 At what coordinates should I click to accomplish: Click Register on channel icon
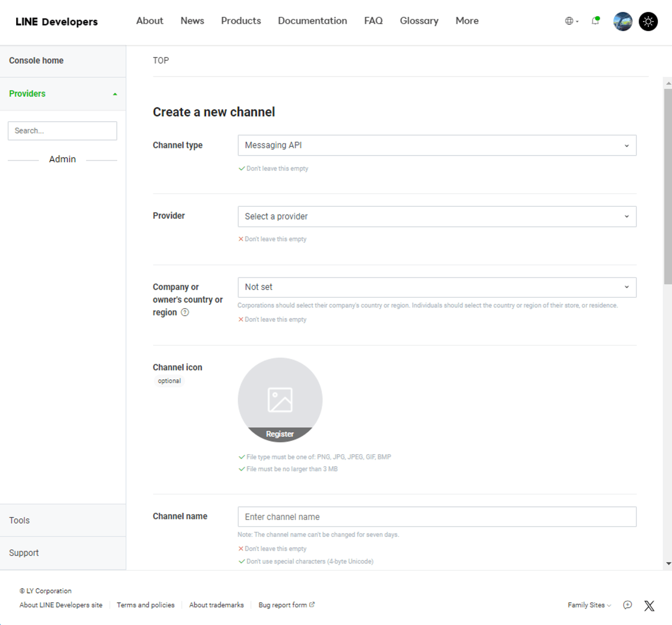280,434
